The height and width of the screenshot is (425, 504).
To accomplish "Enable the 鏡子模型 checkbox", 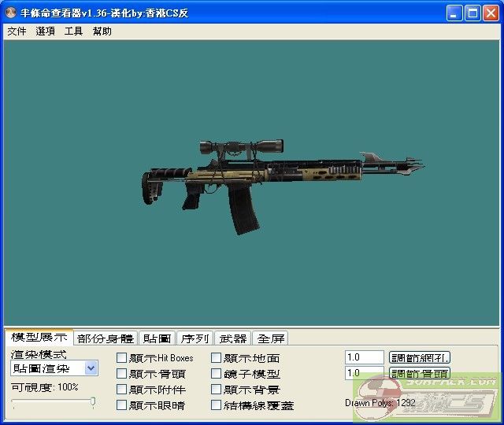I will [x=217, y=374].
